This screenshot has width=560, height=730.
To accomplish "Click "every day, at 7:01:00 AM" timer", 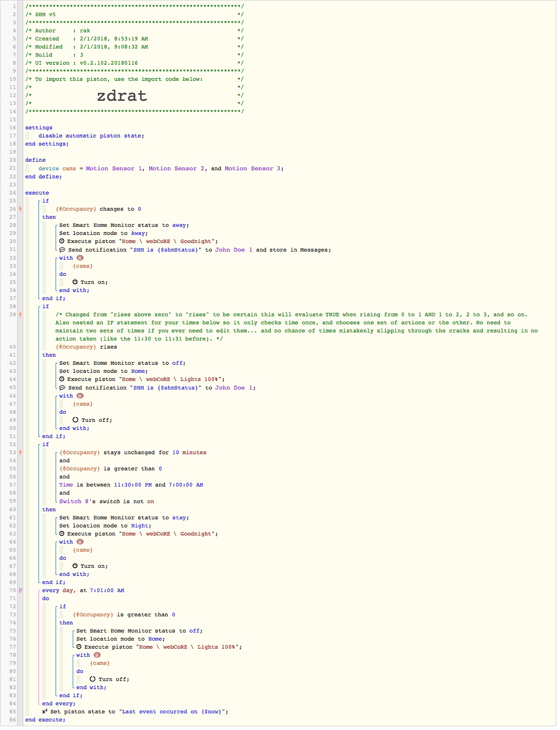I will tap(83, 591).
